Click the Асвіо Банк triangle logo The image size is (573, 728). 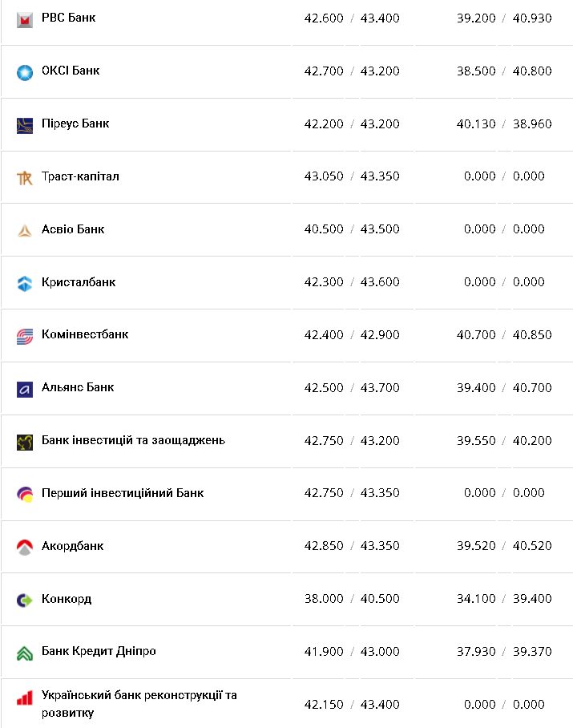pos(25,231)
